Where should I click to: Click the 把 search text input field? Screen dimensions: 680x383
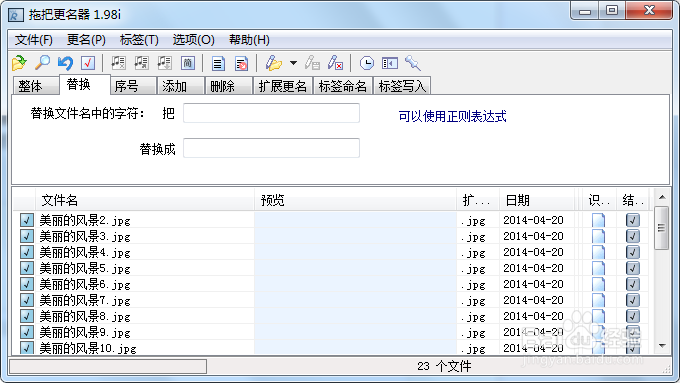click(271, 113)
